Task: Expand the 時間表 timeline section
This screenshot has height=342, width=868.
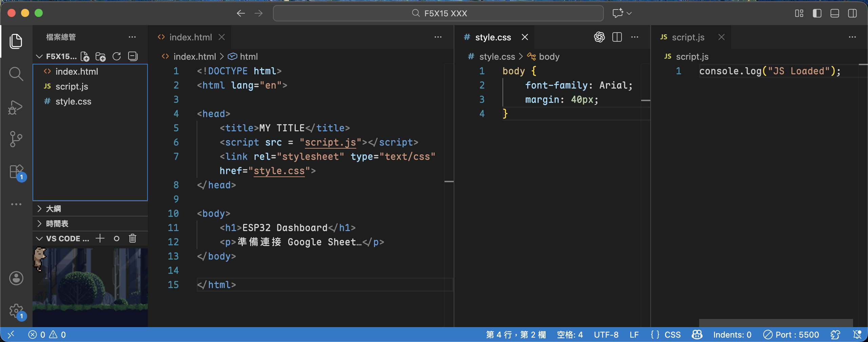Action: (57, 224)
